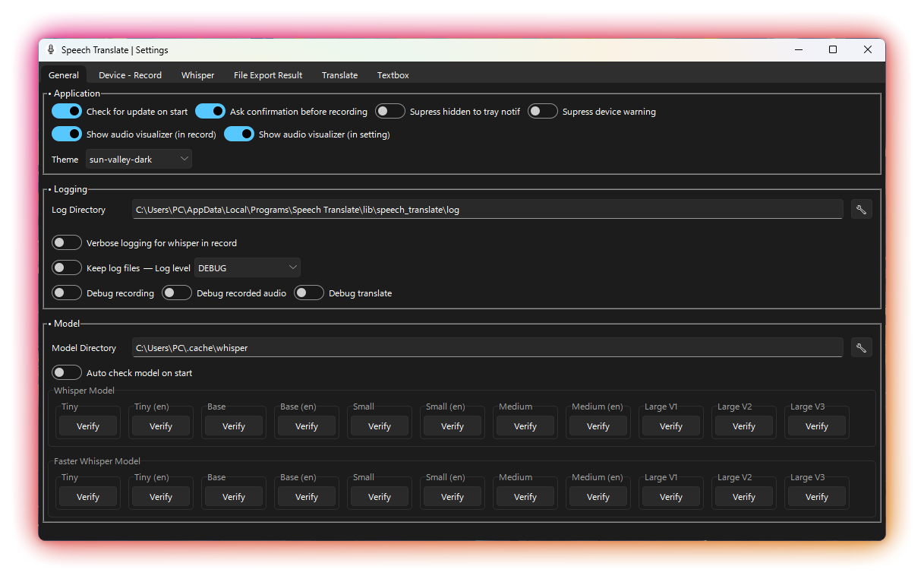Verify the Faster Whisper Base (en) model
The width and height of the screenshot is (924, 579).
(307, 497)
